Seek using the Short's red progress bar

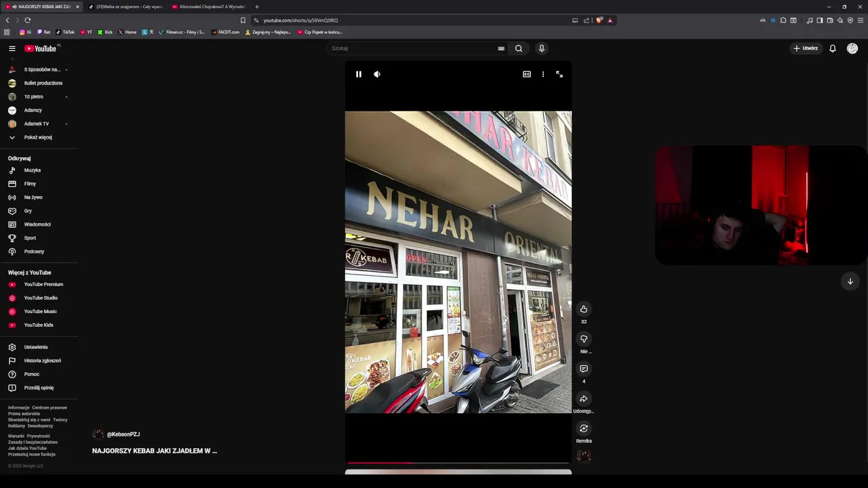point(458,463)
